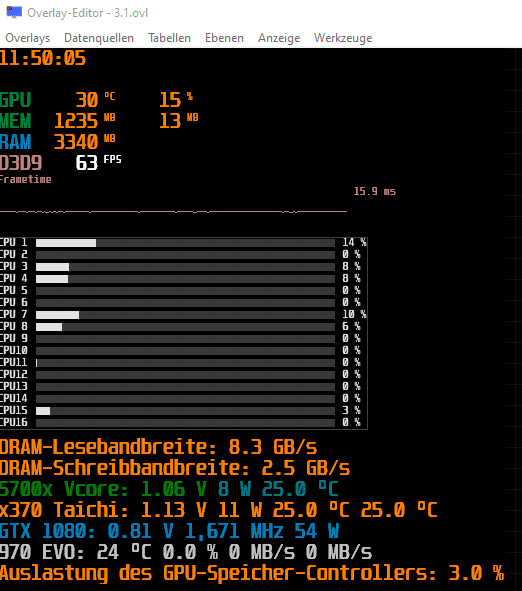
Task: Select the 970 EVO text line
Action: coord(186,553)
